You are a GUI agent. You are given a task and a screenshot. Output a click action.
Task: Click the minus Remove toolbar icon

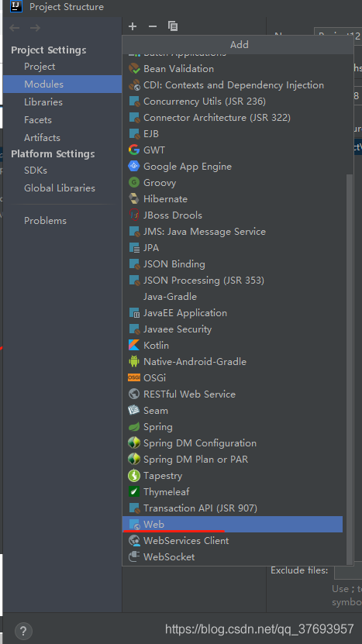153,26
